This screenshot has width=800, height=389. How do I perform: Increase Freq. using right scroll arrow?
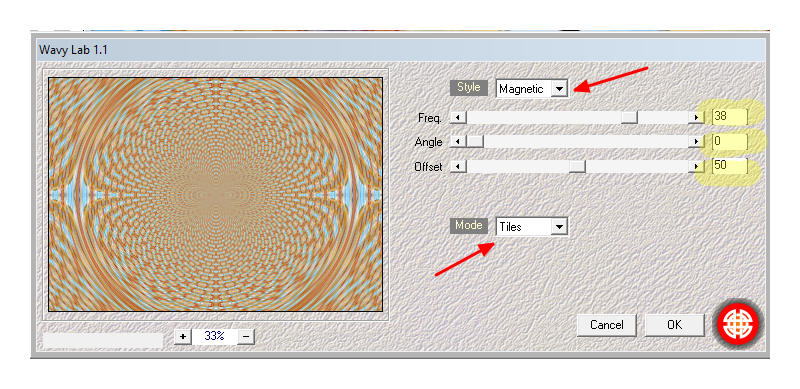(695, 117)
